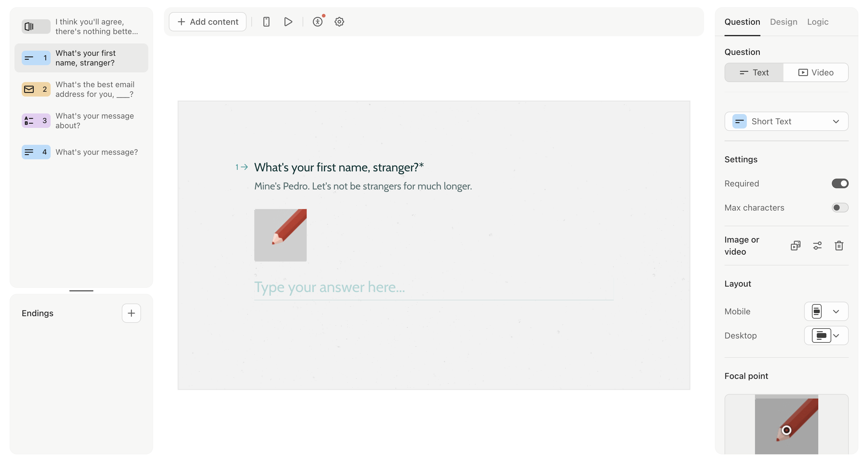868x464 pixels.
Task: Play the form preview
Action: 288,22
